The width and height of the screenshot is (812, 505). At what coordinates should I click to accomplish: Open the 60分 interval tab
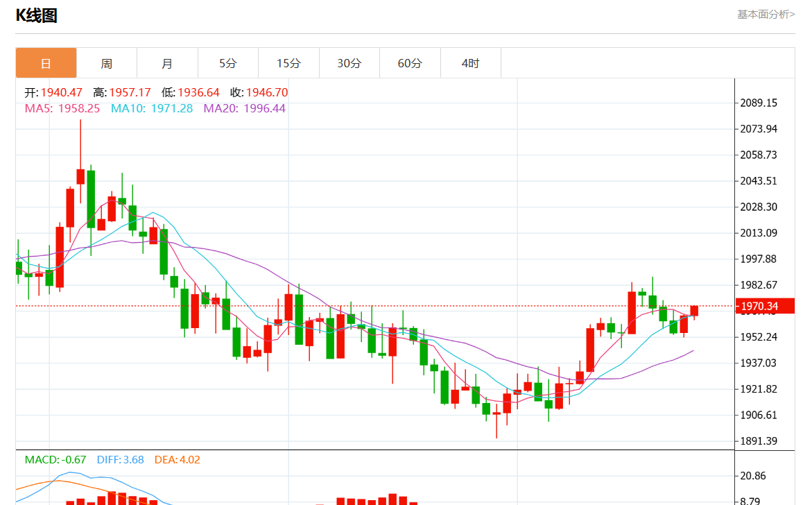(410, 63)
